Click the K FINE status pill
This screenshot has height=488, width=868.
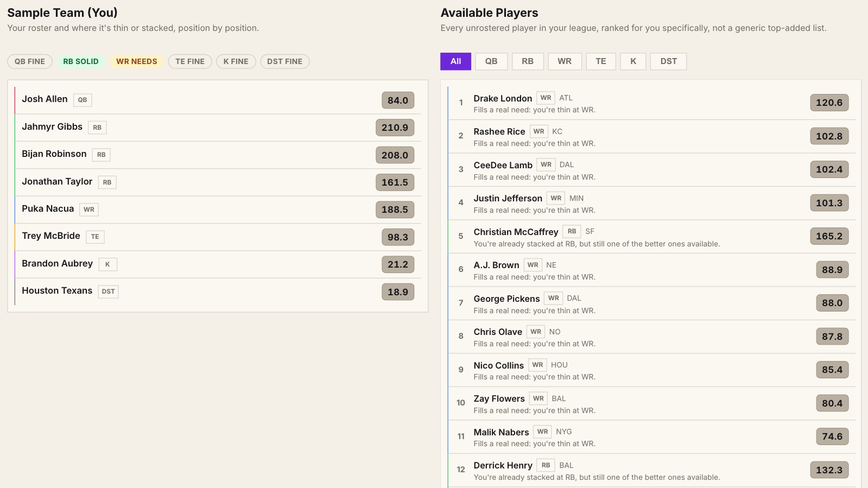(x=236, y=61)
